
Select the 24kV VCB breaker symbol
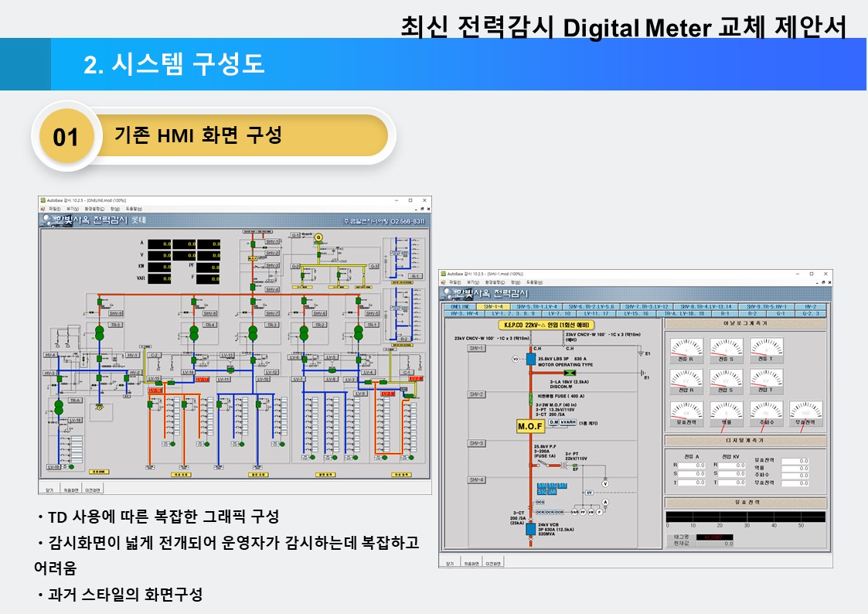click(529, 529)
